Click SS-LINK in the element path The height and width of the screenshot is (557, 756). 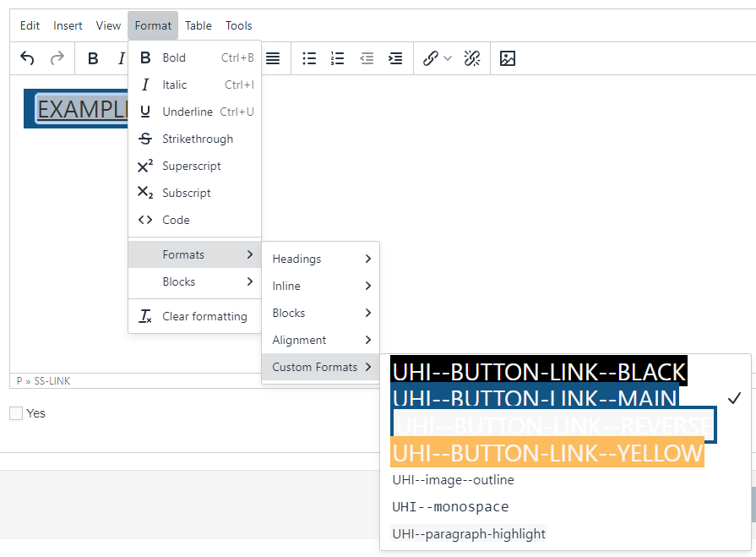[x=52, y=381]
